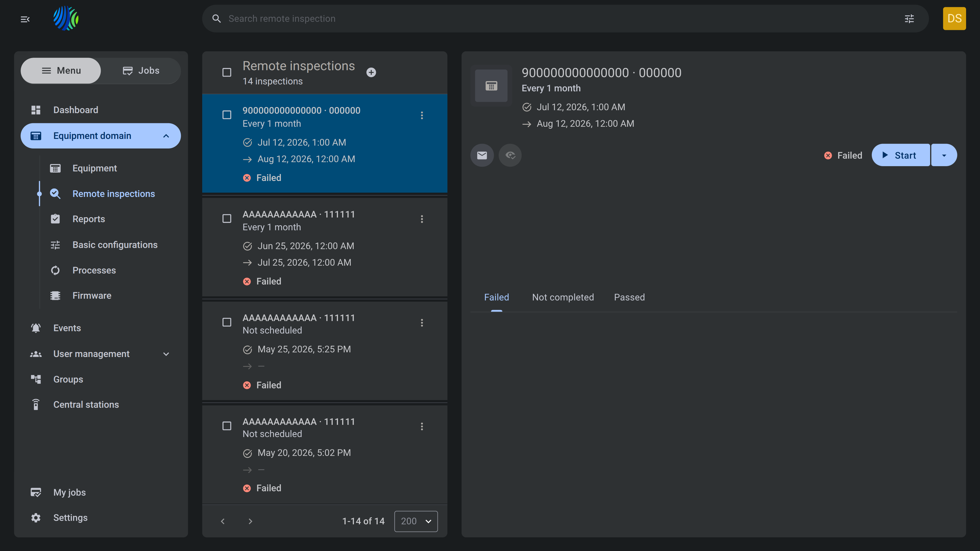Select the 'May 25, 2026, 5:25 PM' date

304,349
